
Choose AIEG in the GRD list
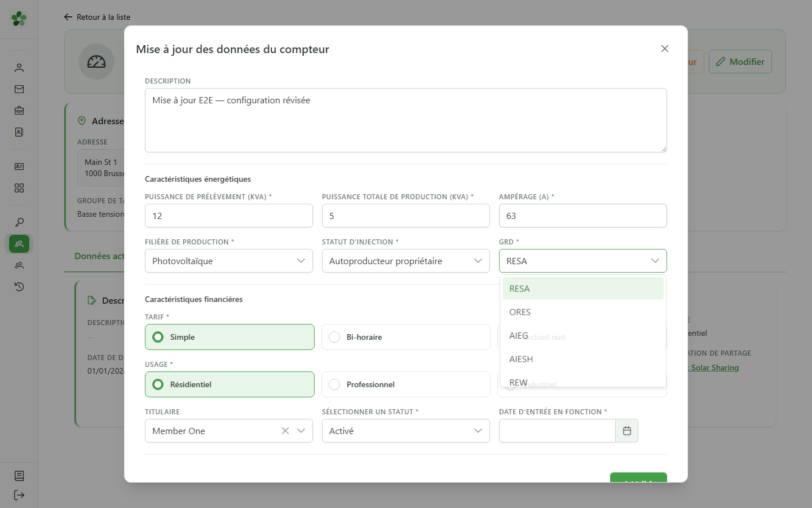coord(583,335)
